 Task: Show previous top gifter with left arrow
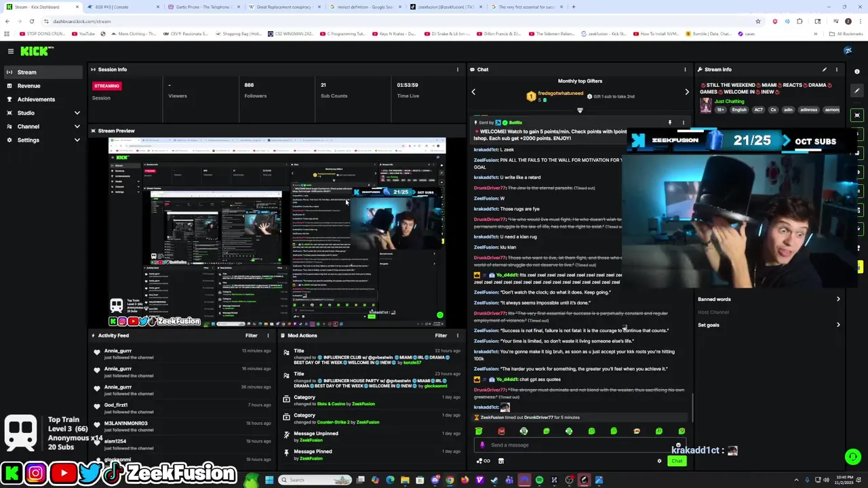pos(473,91)
